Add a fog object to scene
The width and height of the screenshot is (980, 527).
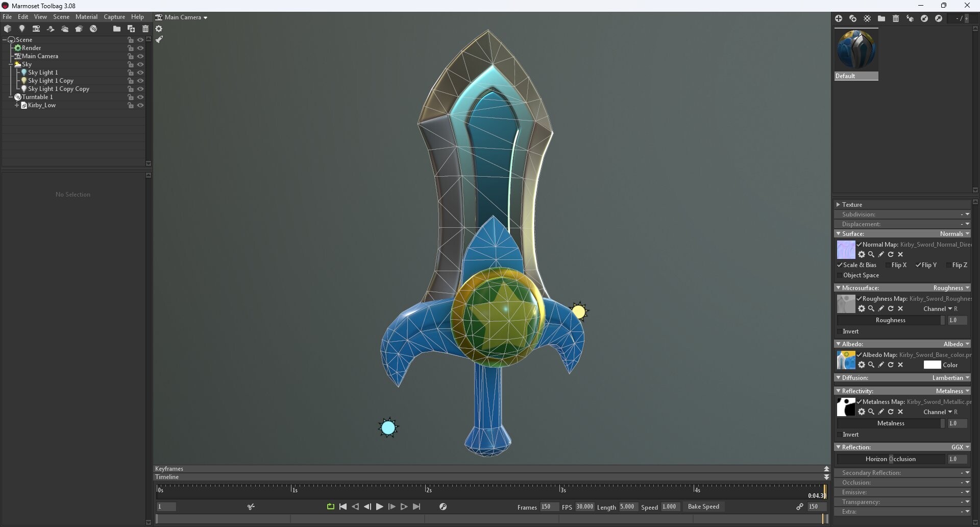click(65, 29)
